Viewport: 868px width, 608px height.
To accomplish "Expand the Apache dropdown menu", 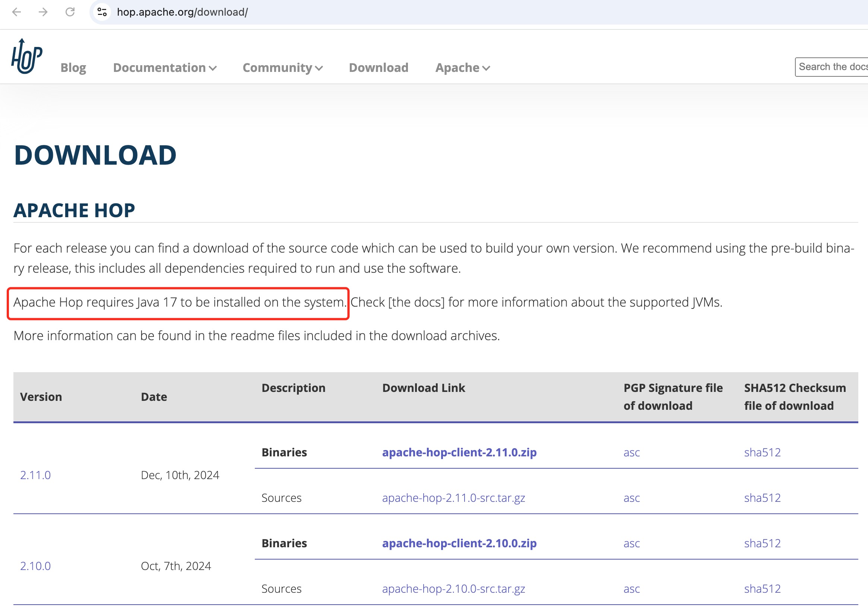I will [462, 68].
